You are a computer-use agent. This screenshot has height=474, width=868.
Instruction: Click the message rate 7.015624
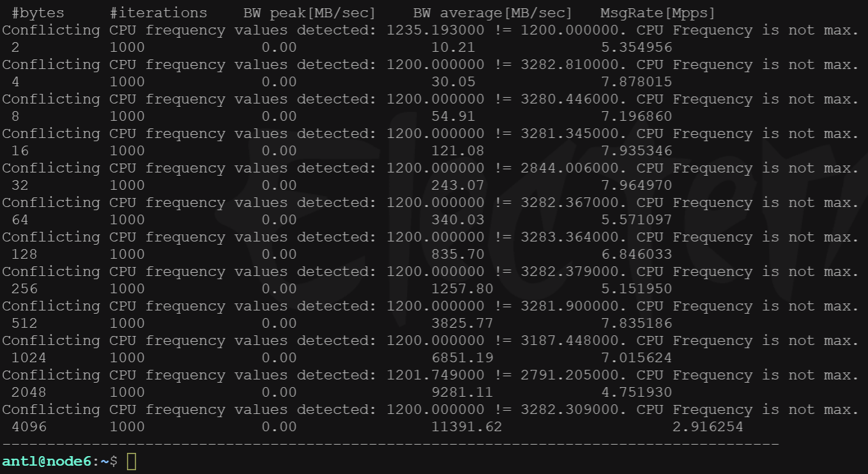[637, 358]
